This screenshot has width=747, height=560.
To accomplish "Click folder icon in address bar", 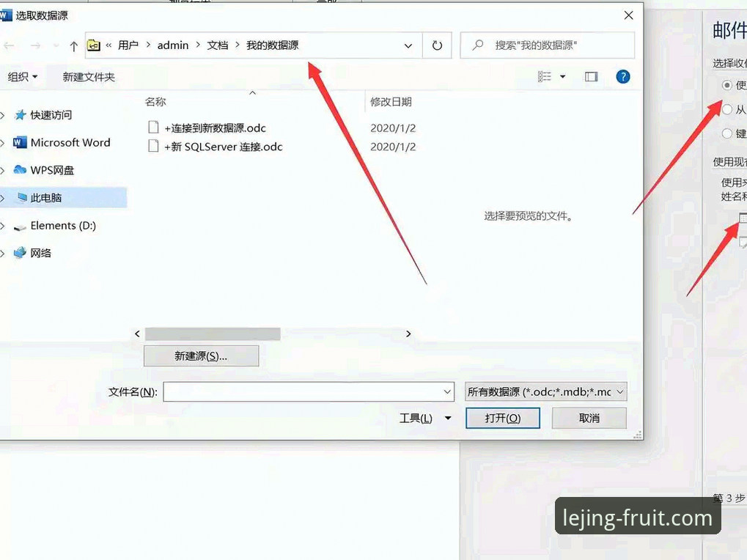I will pos(94,45).
